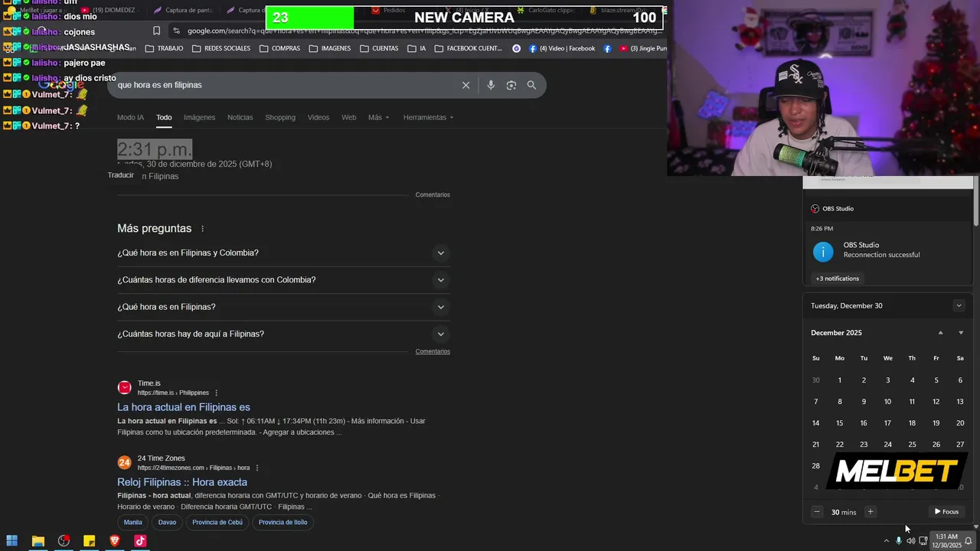Show the +3 notifications

pos(837,279)
